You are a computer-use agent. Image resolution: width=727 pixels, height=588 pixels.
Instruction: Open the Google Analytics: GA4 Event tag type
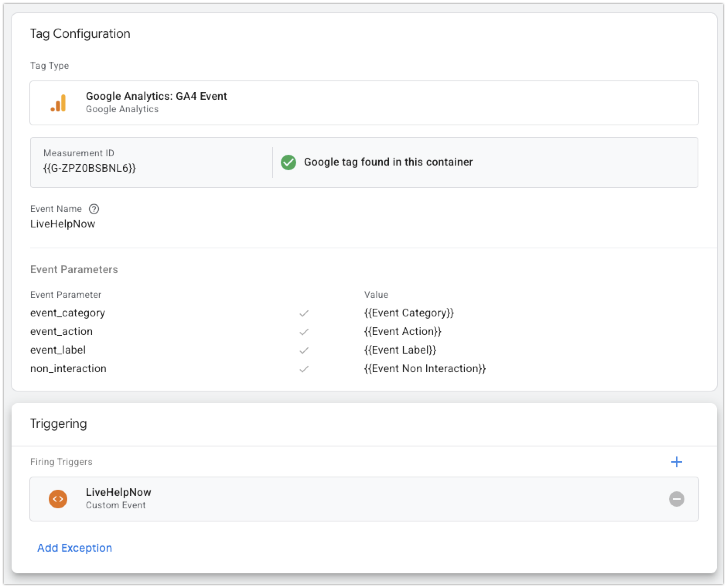coord(364,103)
